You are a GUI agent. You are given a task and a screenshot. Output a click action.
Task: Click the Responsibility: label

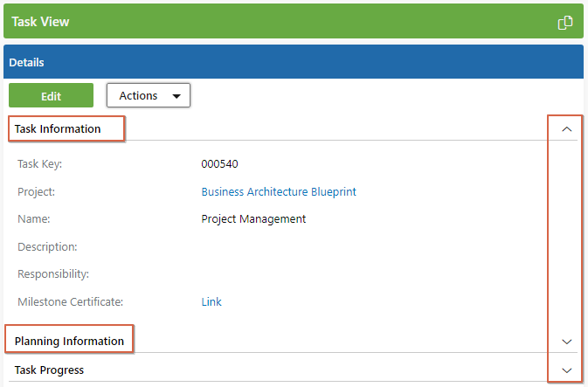coord(53,274)
